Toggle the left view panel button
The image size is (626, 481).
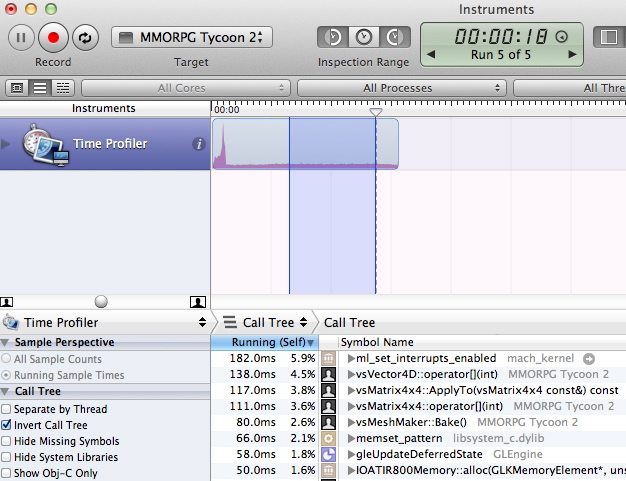[x=609, y=37]
